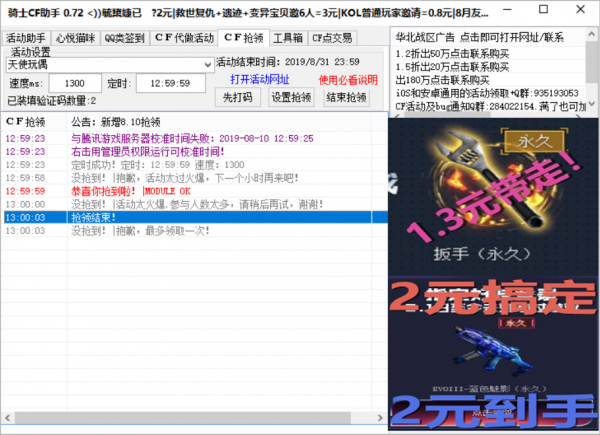
Task: Select the highlighted row 抢领结束!
Action: tap(194, 217)
